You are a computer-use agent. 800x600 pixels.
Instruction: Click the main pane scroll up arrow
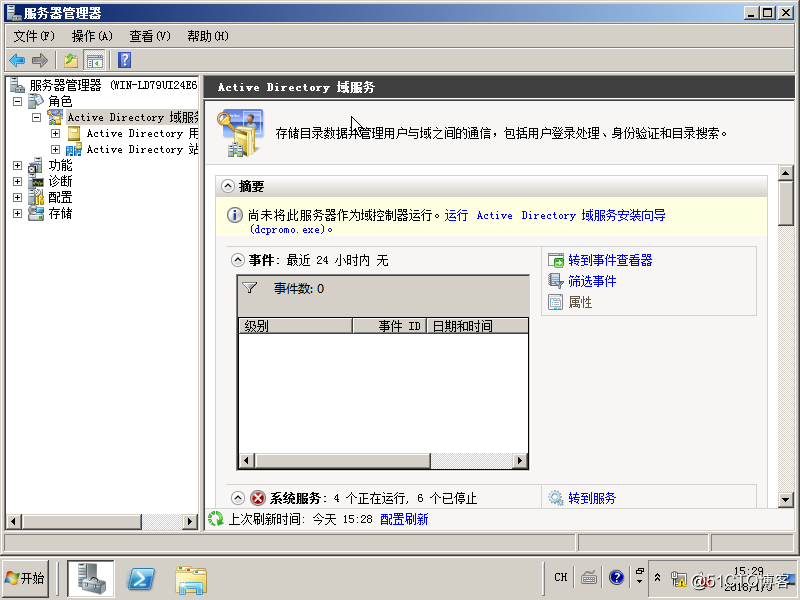pos(785,173)
